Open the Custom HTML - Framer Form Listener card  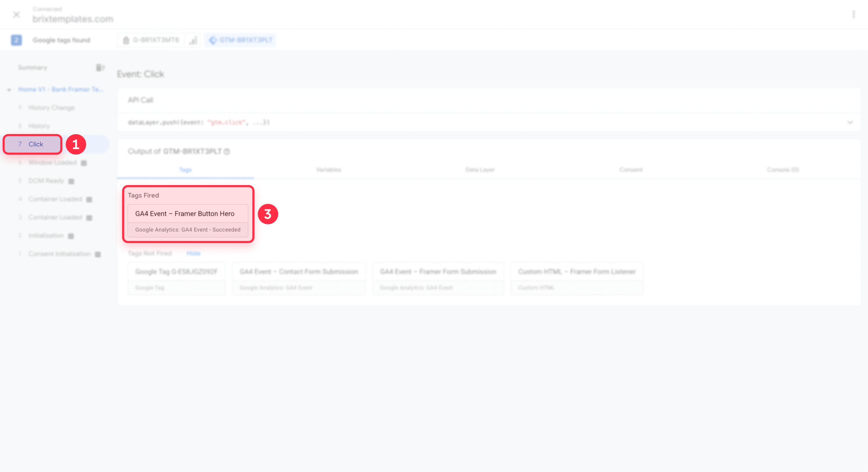coord(577,279)
